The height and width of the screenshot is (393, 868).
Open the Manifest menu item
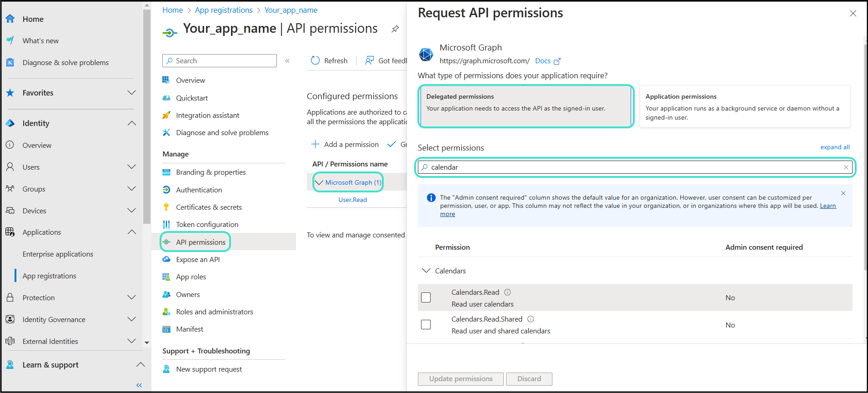coord(190,329)
